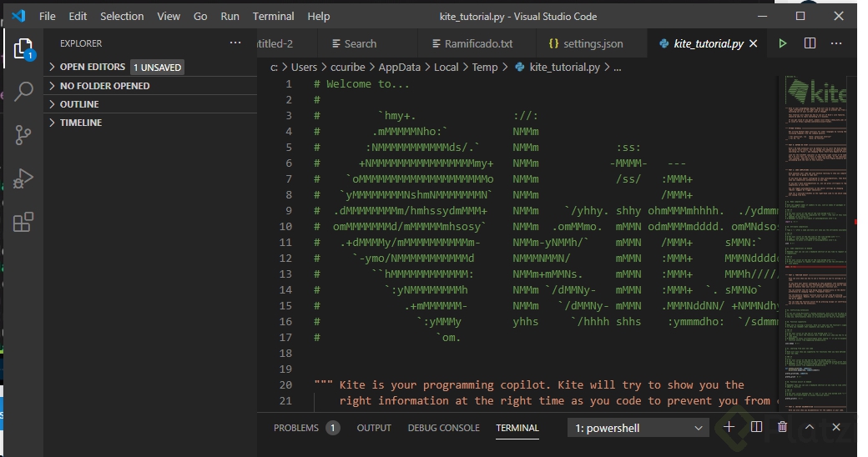Switch to the PROBLEMS panel tab

[x=296, y=428]
